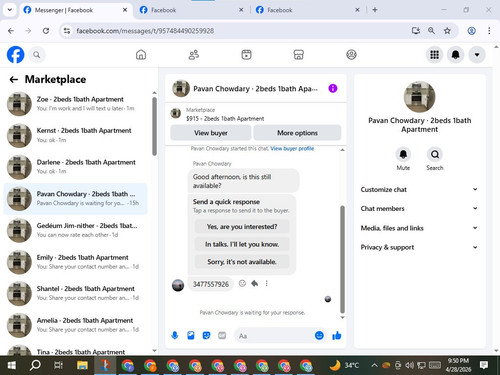Open Emily - 2beds 1bath Apartment chat

coord(76,262)
